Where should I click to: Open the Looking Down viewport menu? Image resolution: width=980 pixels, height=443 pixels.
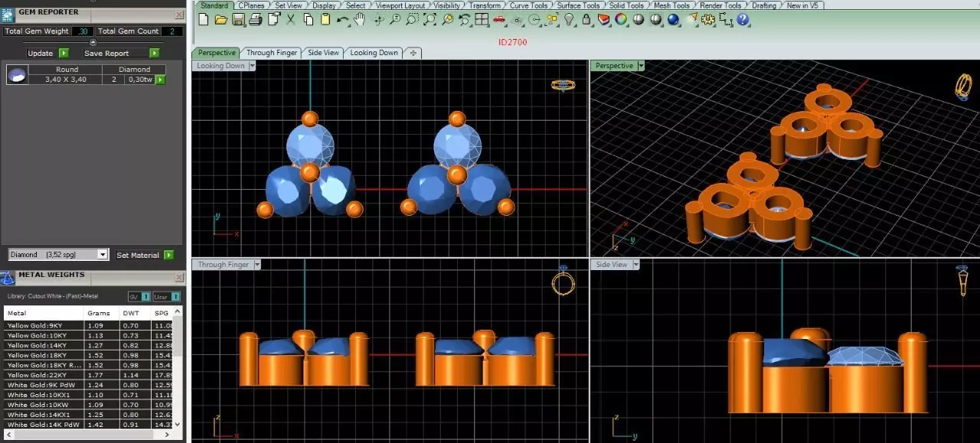(x=251, y=66)
